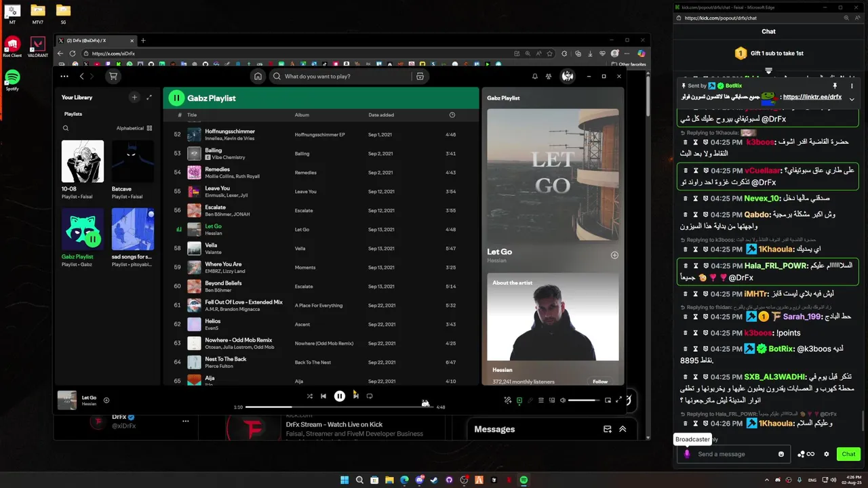868x488 pixels.
Task: Add Let Go to Liked Songs in player bar
Action: click(x=106, y=400)
